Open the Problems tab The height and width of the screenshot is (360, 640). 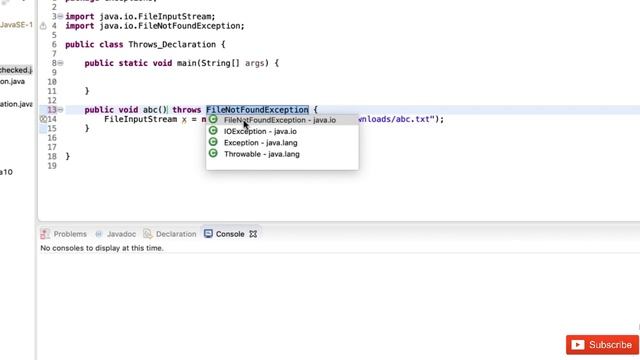pyautogui.click(x=70, y=234)
